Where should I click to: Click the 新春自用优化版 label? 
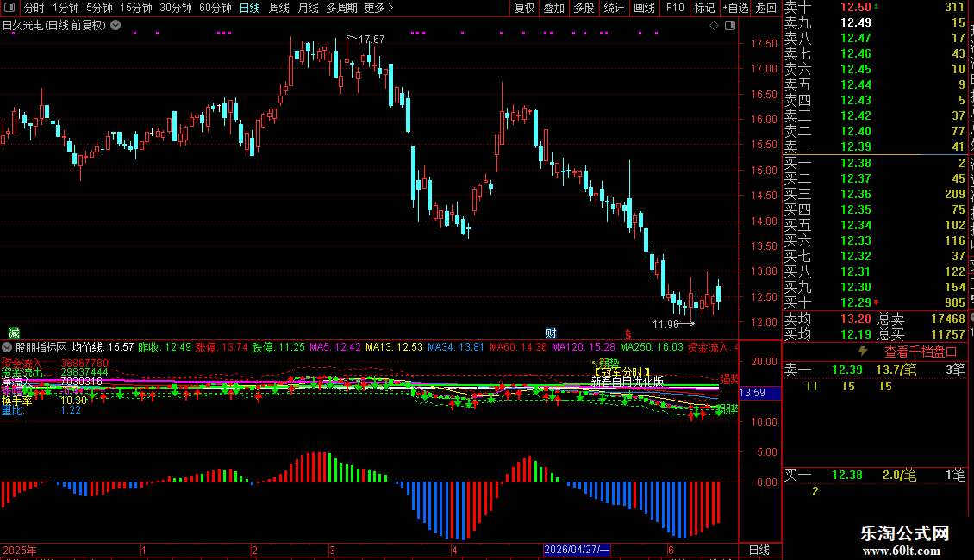tap(627, 383)
